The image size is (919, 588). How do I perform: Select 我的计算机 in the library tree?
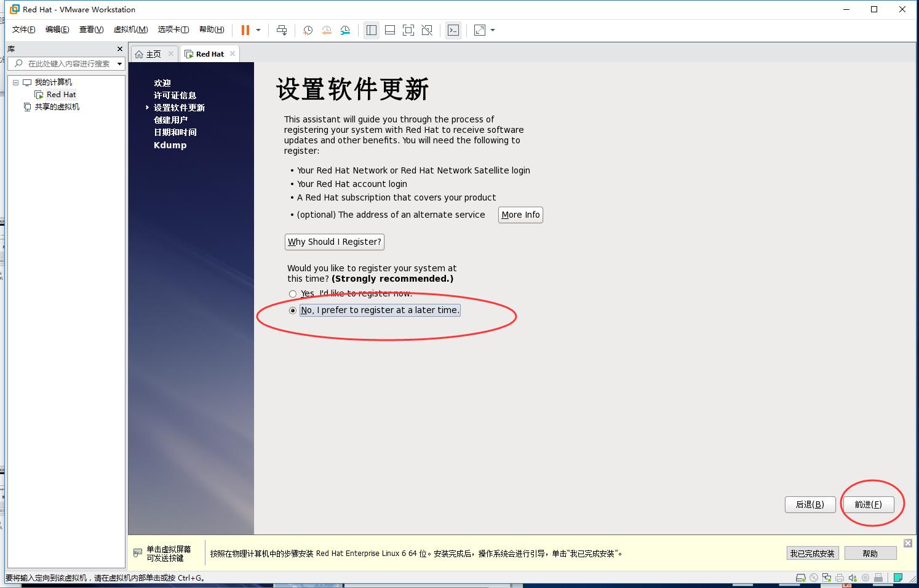pos(53,82)
